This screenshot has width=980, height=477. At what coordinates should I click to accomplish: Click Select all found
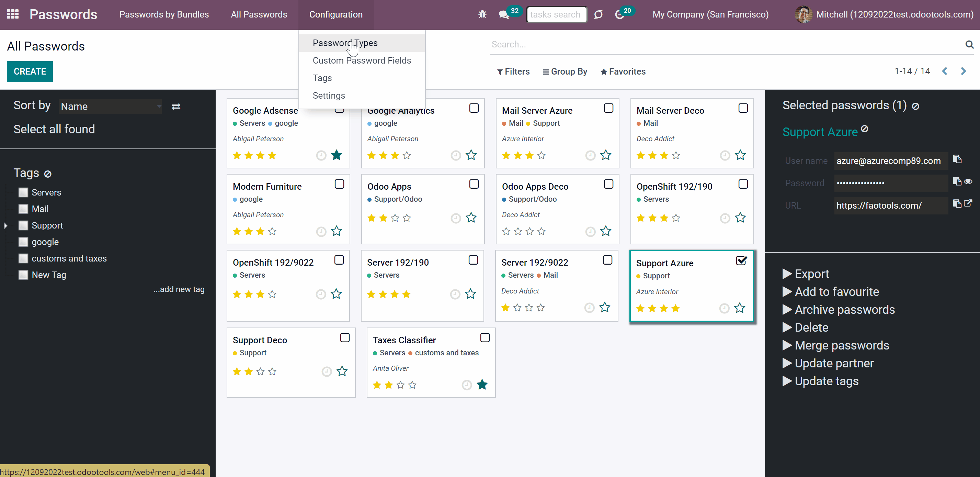(x=54, y=130)
